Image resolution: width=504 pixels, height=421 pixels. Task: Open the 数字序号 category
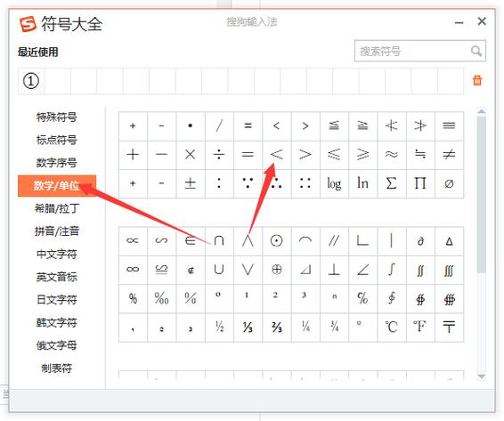[57, 163]
